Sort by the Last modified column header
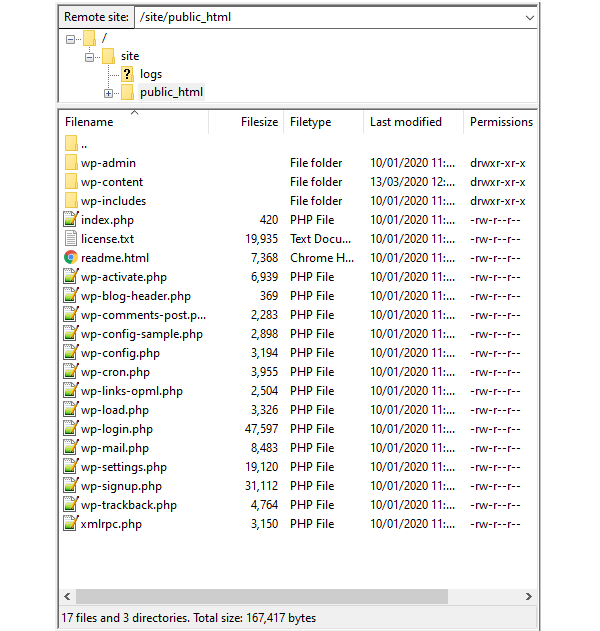The image size is (600, 631). tap(413, 122)
